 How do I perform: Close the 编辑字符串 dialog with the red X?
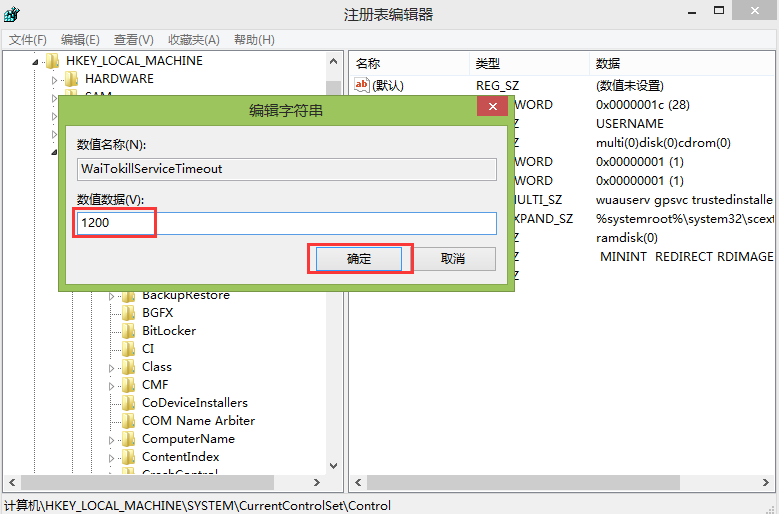pos(490,109)
